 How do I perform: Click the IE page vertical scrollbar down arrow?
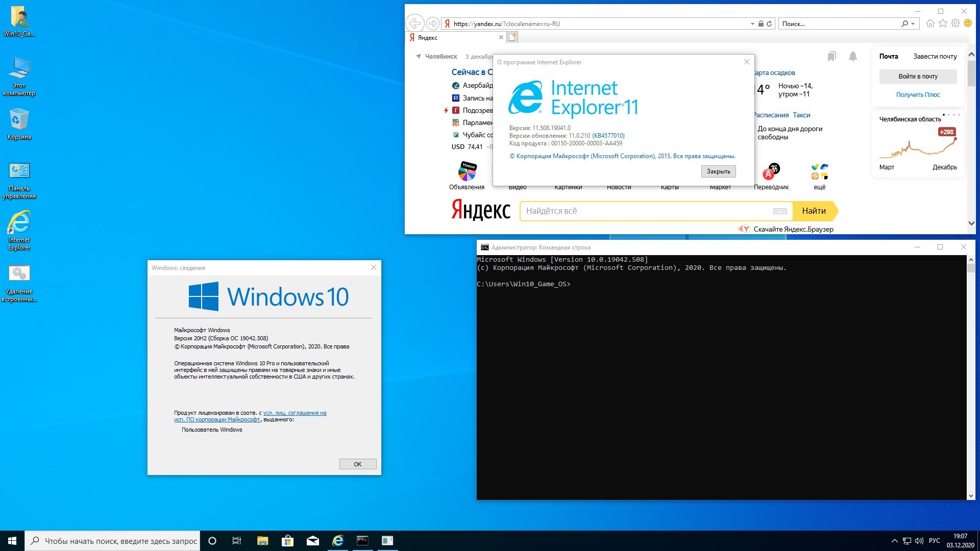pyautogui.click(x=971, y=223)
